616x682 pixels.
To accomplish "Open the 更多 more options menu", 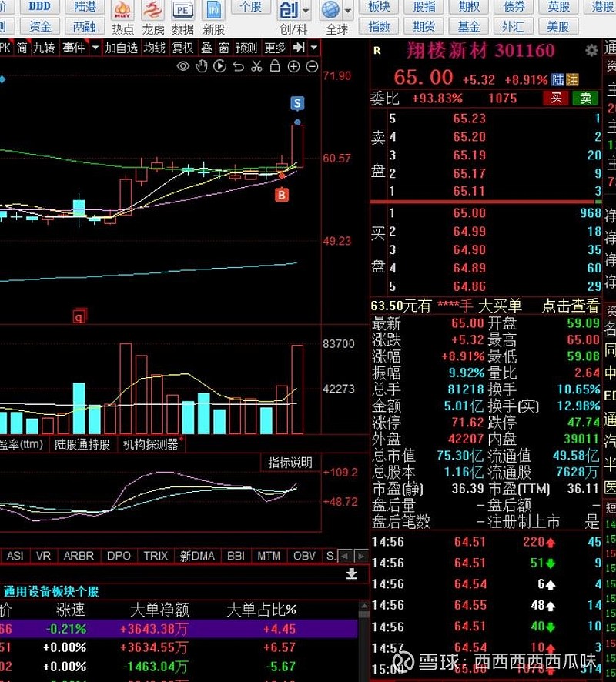I will (x=276, y=48).
